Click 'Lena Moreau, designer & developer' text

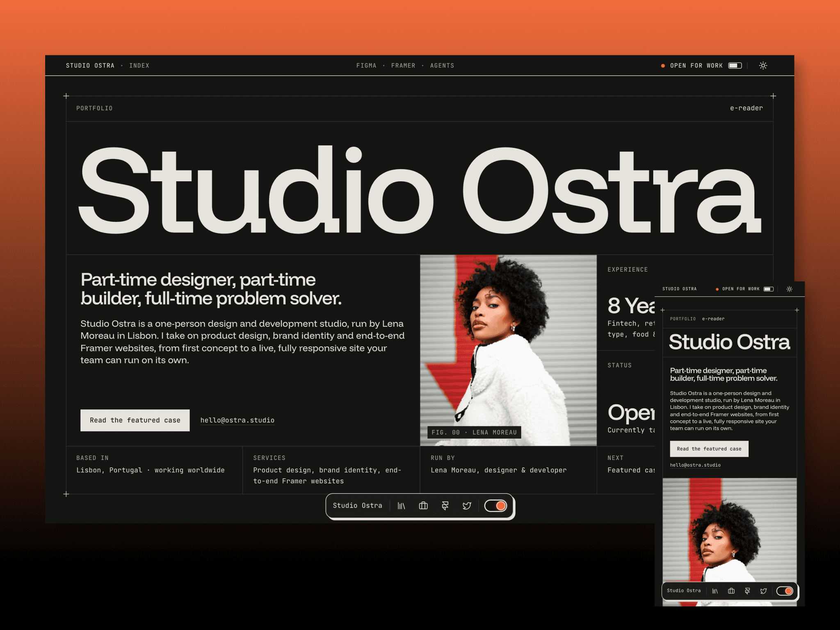[x=499, y=470]
